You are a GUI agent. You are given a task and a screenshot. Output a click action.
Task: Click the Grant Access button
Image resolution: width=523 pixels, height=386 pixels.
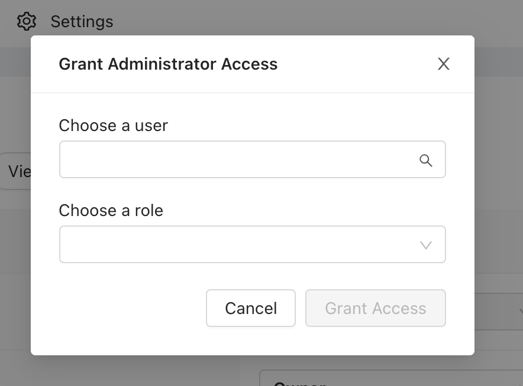click(376, 308)
